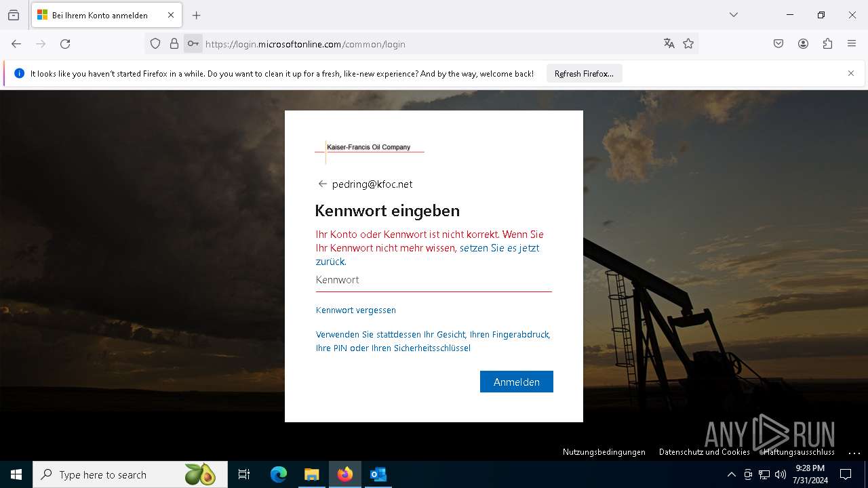Viewport: 868px width, 488px height.
Task: Open Outlook from the taskbar
Action: [378, 474]
